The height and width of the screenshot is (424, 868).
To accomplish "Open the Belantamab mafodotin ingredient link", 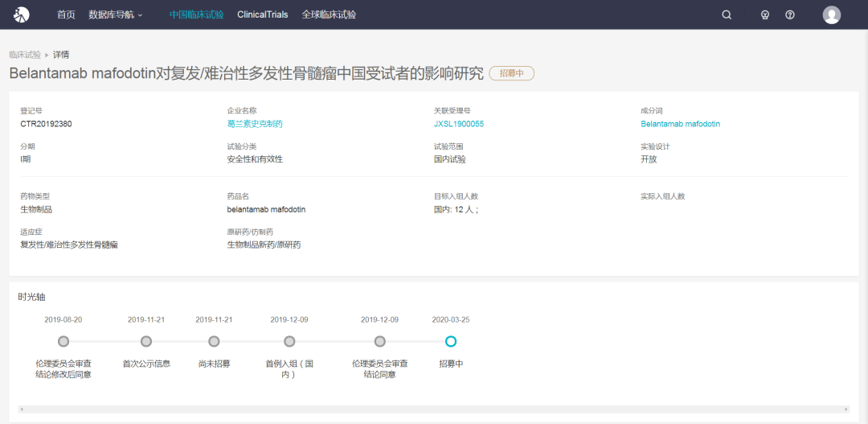I will pos(681,124).
